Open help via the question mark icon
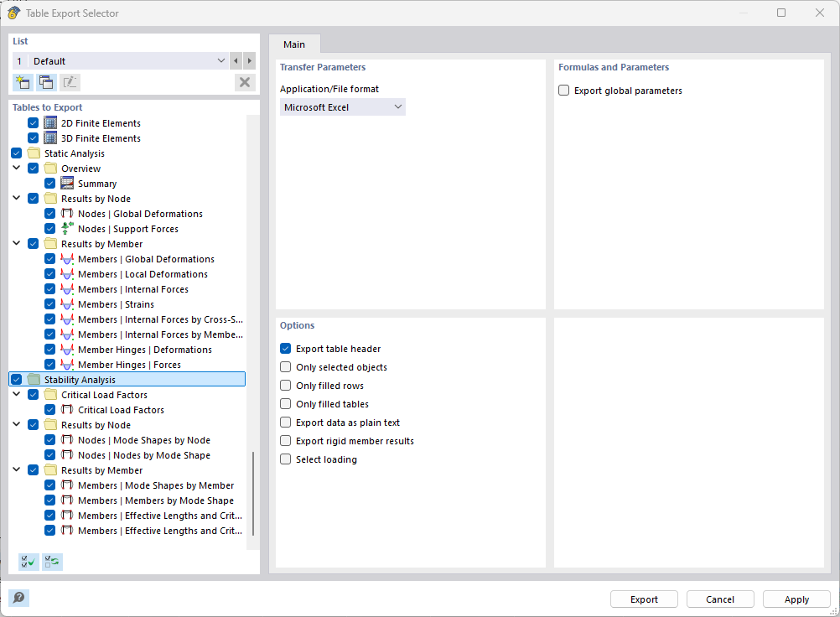This screenshot has height=617, width=840. tap(18, 598)
